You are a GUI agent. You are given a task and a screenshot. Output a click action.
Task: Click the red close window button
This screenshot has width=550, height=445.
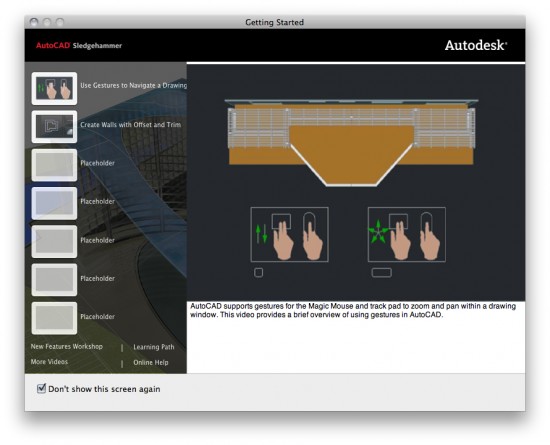point(34,22)
